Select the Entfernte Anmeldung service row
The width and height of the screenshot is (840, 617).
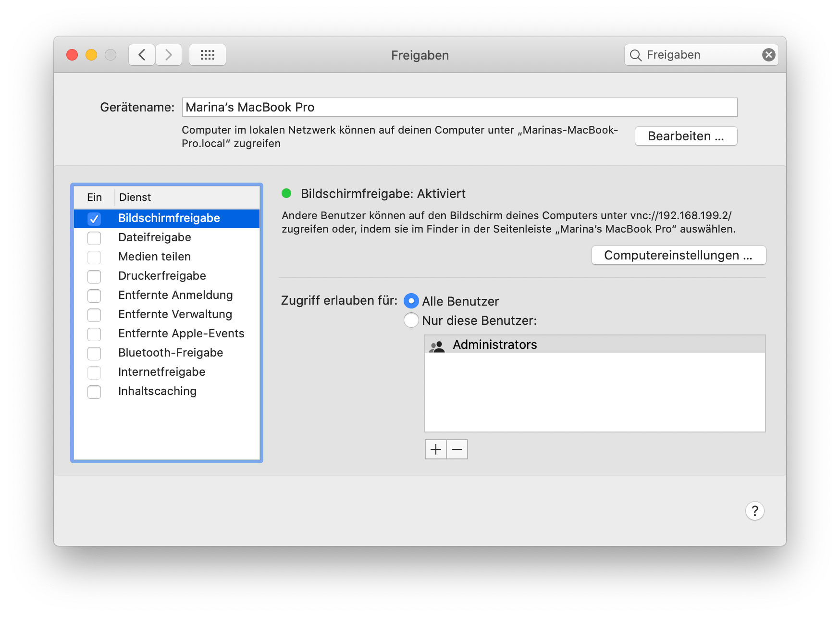coord(167,295)
